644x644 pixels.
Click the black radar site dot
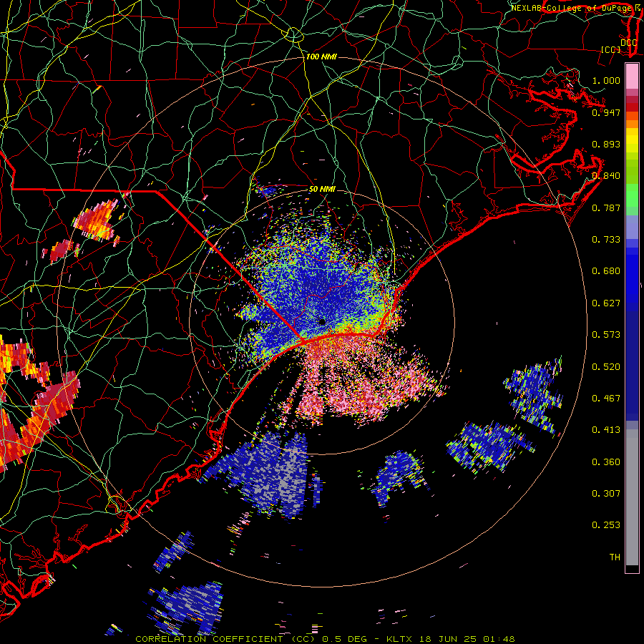pos(322,322)
